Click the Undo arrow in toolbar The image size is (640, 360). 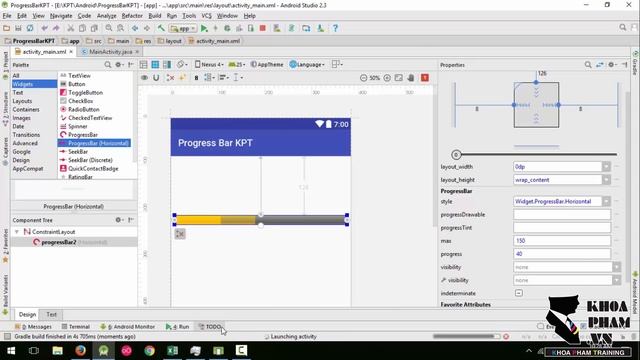point(44,28)
